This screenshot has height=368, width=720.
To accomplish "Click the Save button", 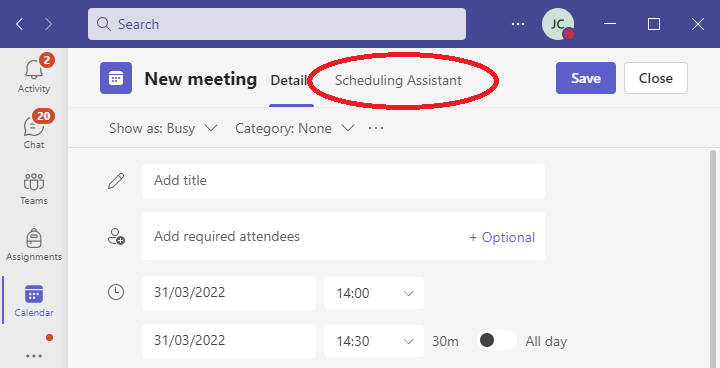I will coord(585,78).
